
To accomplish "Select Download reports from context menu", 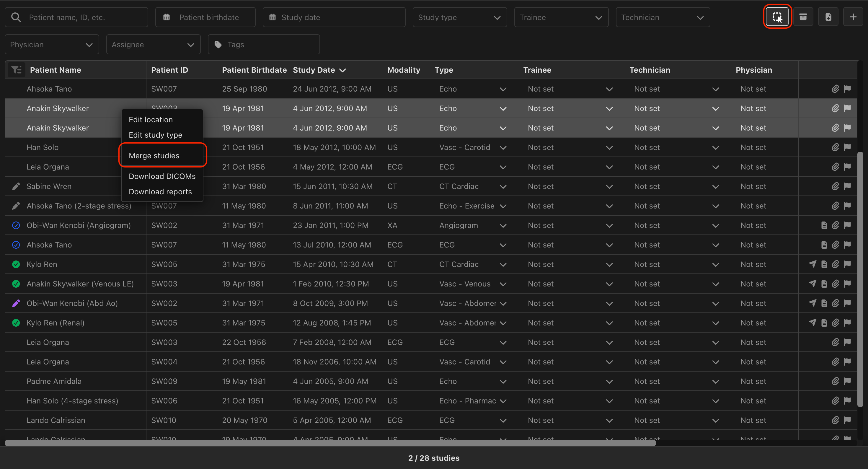I will coord(160,191).
